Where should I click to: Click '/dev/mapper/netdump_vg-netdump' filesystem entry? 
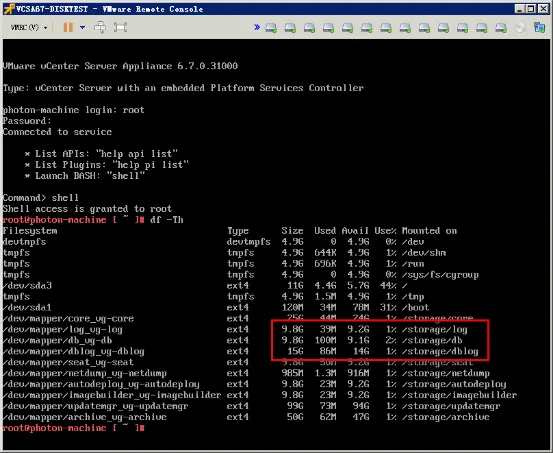[x=85, y=373]
